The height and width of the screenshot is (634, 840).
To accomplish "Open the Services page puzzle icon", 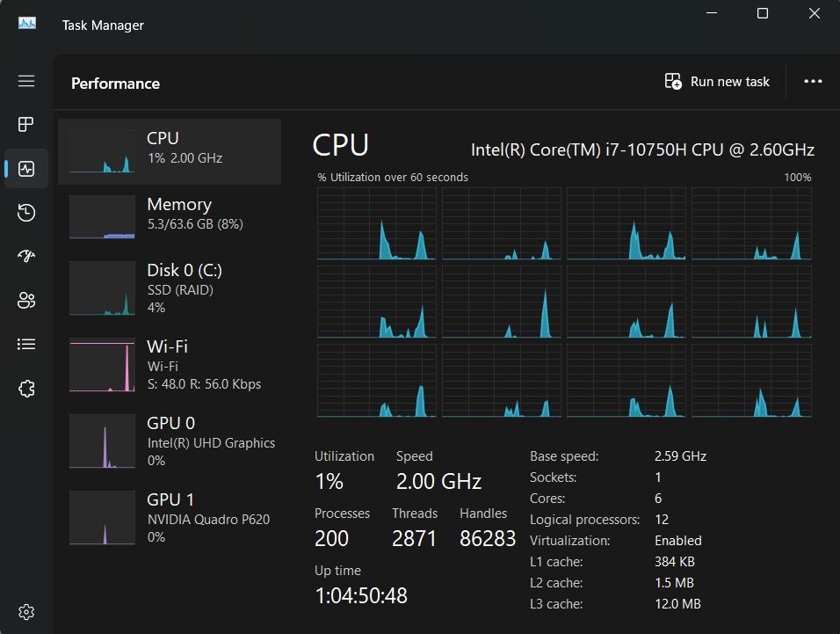I will [x=26, y=389].
